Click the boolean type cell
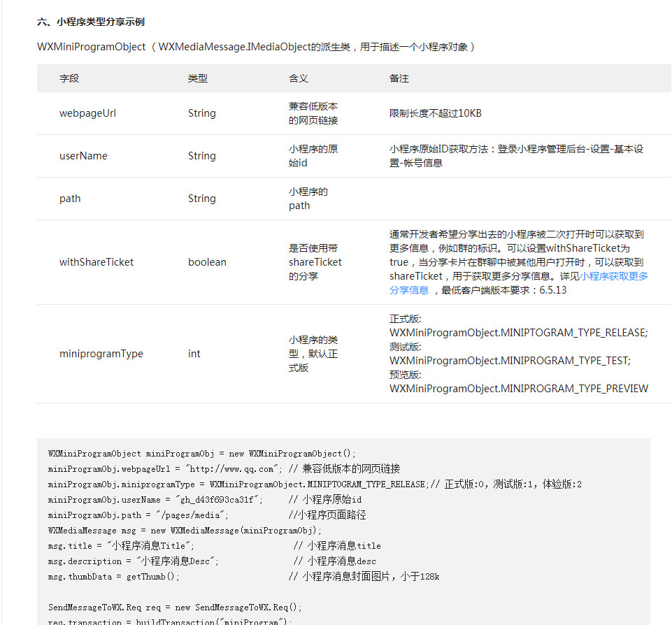The image size is (672, 625). pyautogui.click(x=207, y=262)
